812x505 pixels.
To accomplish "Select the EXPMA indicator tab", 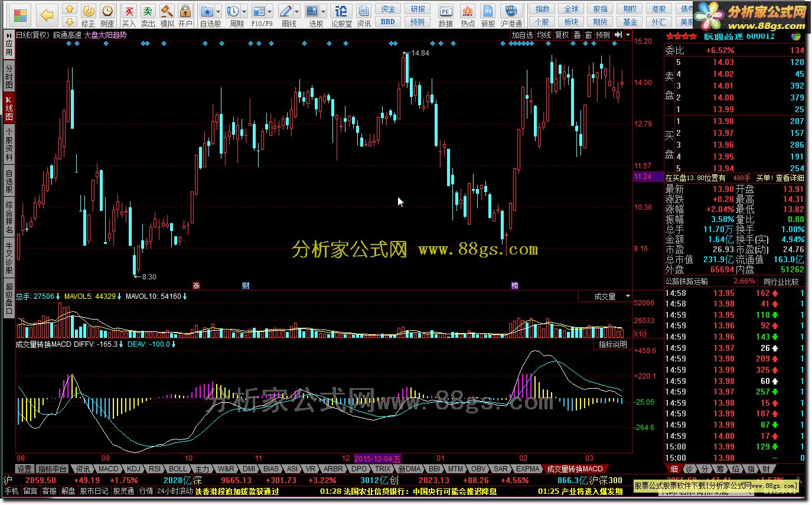I will tap(528, 468).
